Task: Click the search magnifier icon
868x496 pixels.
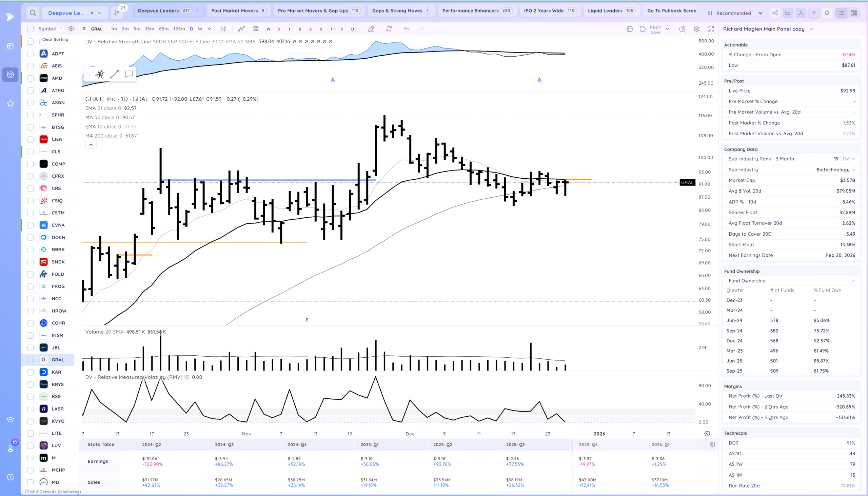Action: click(x=33, y=13)
